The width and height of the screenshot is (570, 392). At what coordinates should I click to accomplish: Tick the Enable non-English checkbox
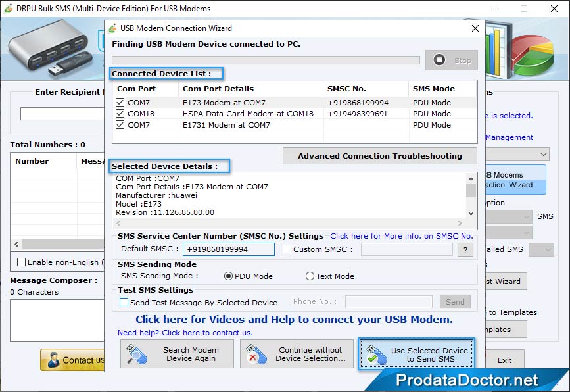pyautogui.click(x=22, y=262)
